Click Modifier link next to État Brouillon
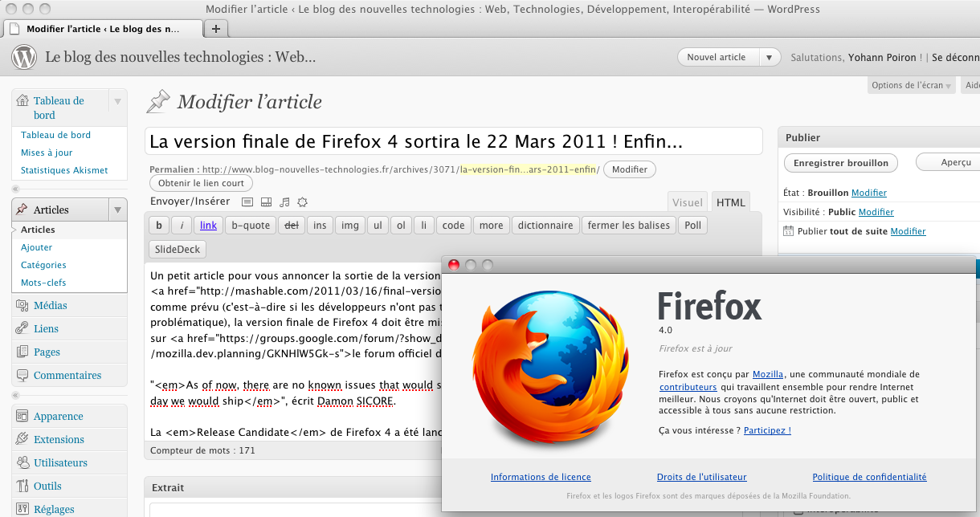The image size is (980, 517). [x=869, y=193]
